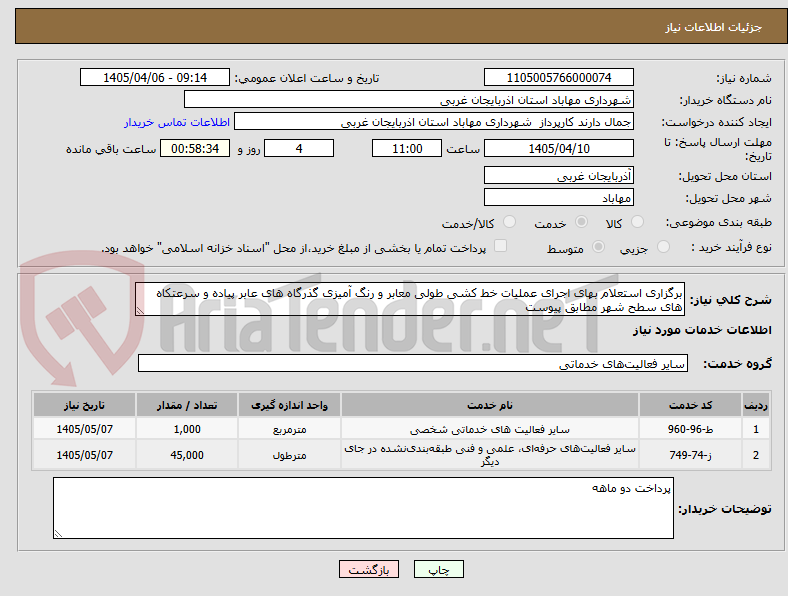
Task: Click the شهر محل تحویل field مهاباد
Action: point(558,197)
